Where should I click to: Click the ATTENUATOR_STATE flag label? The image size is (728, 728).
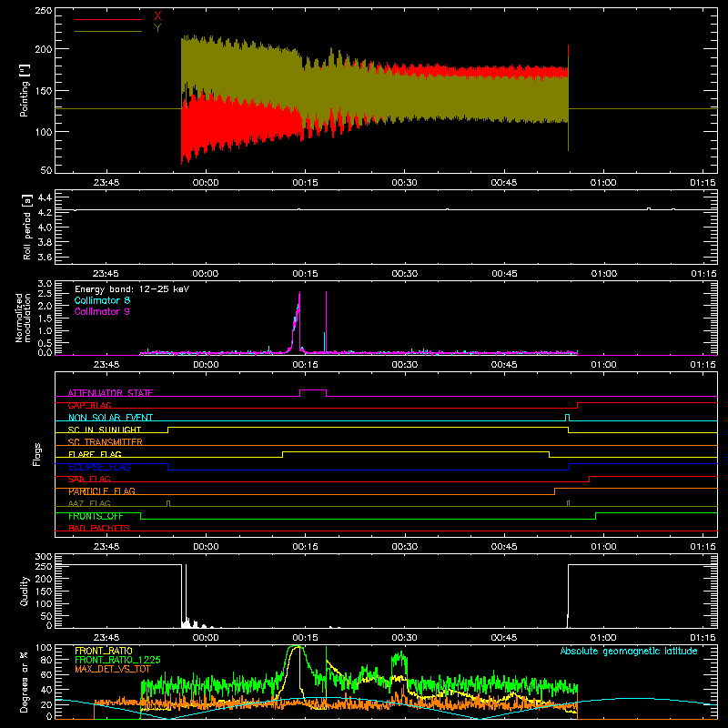tap(110, 393)
